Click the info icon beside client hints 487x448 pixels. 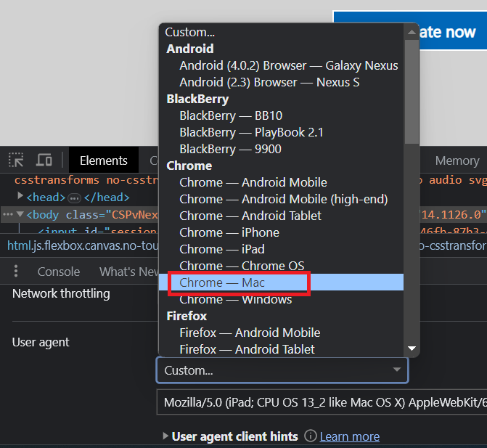click(x=310, y=436)
